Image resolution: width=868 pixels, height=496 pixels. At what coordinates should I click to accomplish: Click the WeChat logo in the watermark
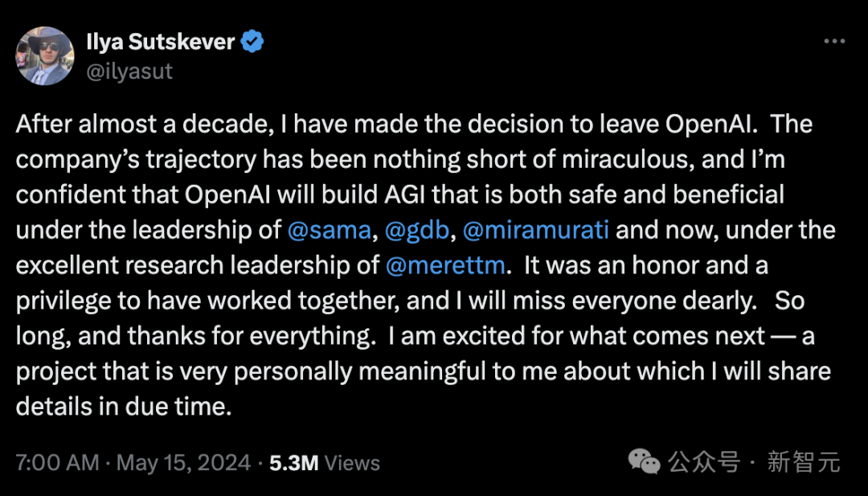pyautogui.click(x=644, y=461)
